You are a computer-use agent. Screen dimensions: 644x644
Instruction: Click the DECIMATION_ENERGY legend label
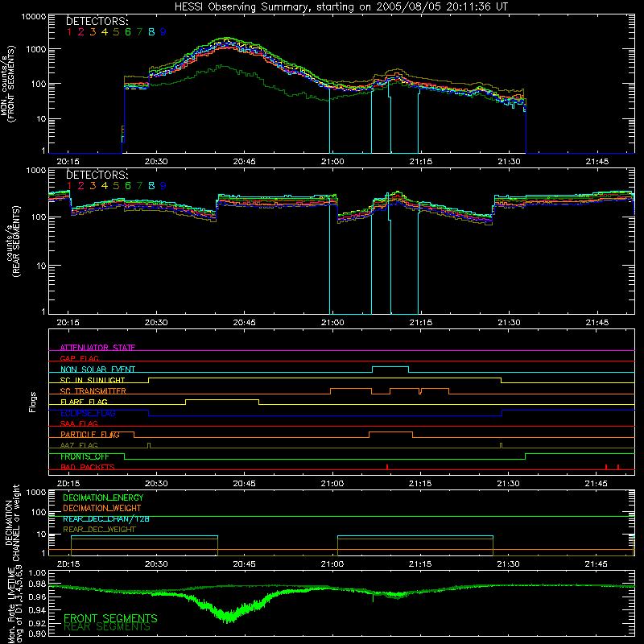coord(103,497)
